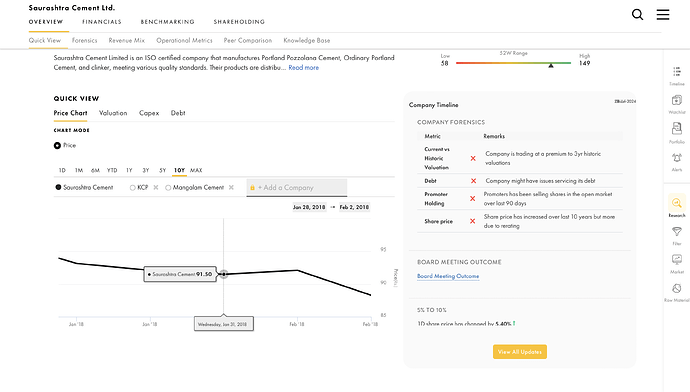Select the Mangalam Cement radio button
This screenshot has height=392, width=690.
pyautogui.click(x=168, y=187)
